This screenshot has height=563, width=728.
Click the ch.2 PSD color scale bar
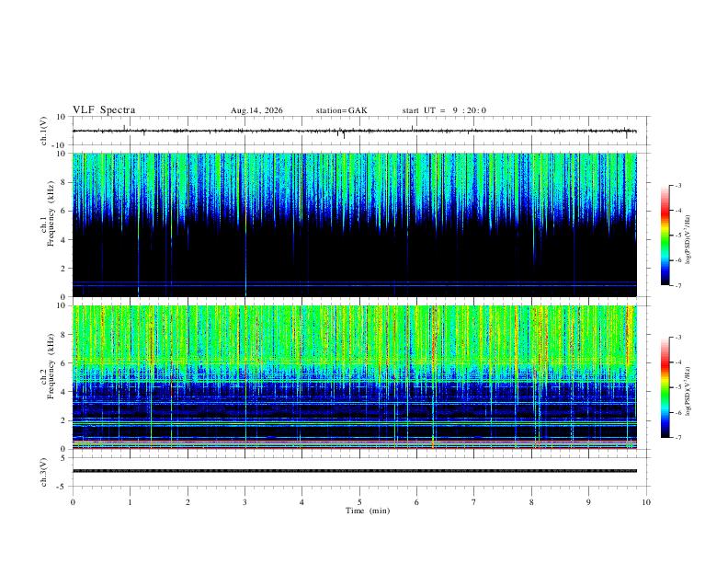click(665, 387)
